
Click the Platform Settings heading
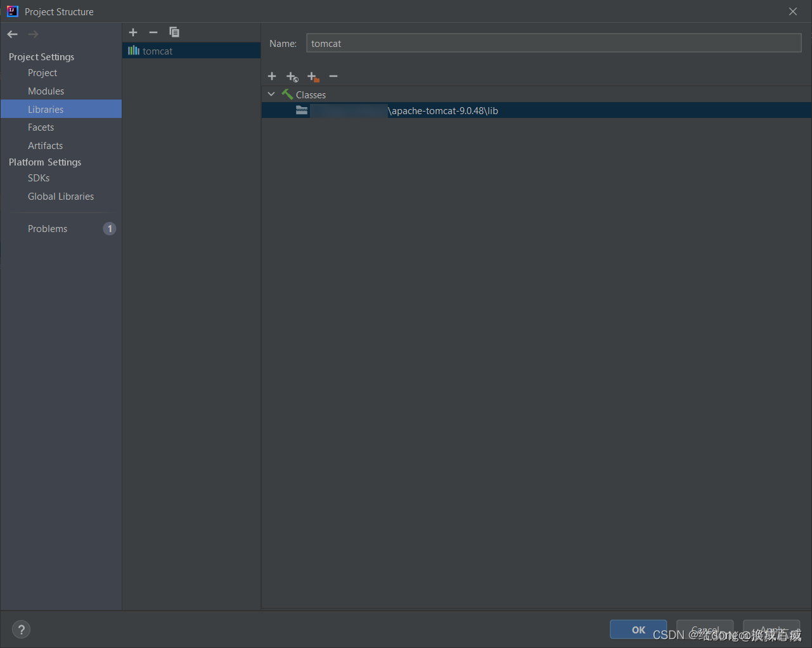[45, 162]
